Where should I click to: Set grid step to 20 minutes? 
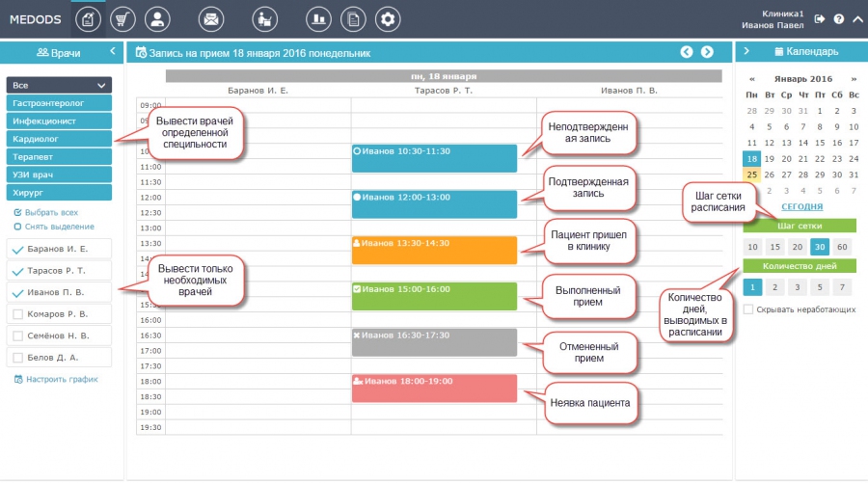(798, 247)
